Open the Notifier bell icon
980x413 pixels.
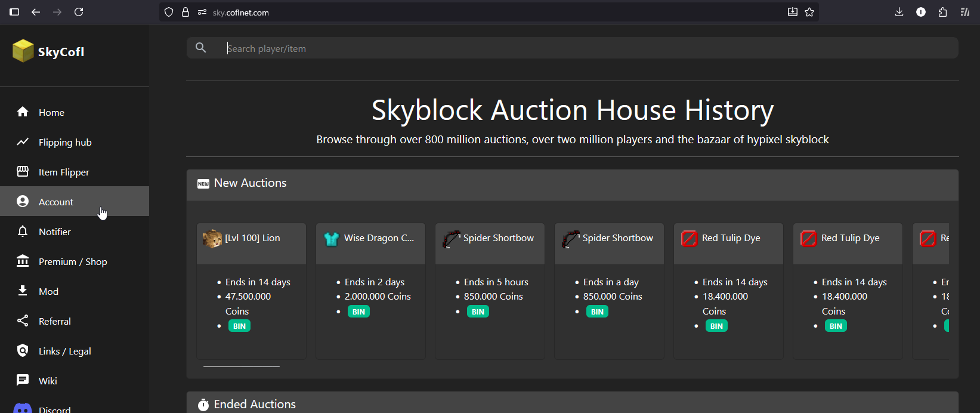pyautogui.click(x=23, y=232)
